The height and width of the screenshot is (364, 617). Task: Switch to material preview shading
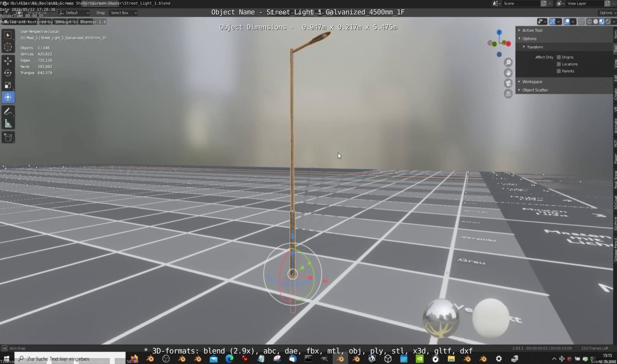click(x=602, y=22)
